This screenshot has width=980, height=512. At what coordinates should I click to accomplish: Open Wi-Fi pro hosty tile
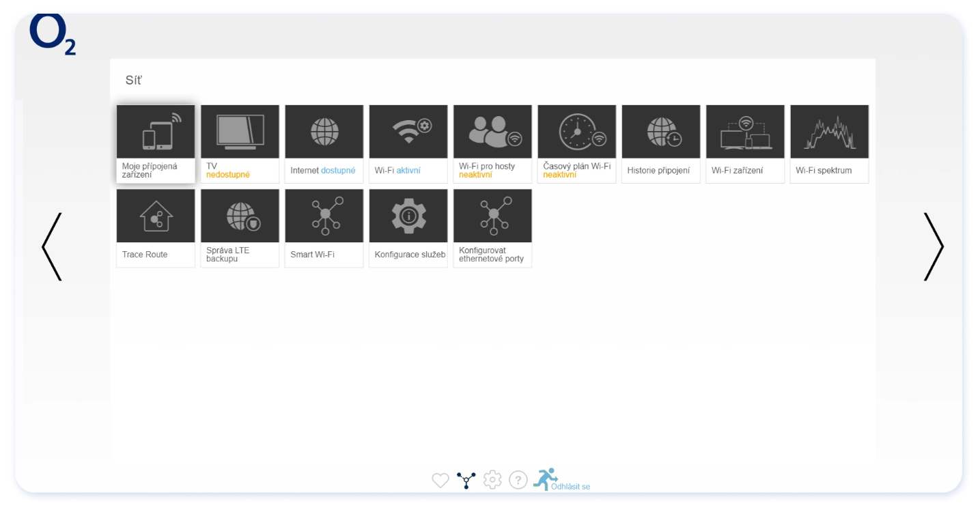point(492,143)
